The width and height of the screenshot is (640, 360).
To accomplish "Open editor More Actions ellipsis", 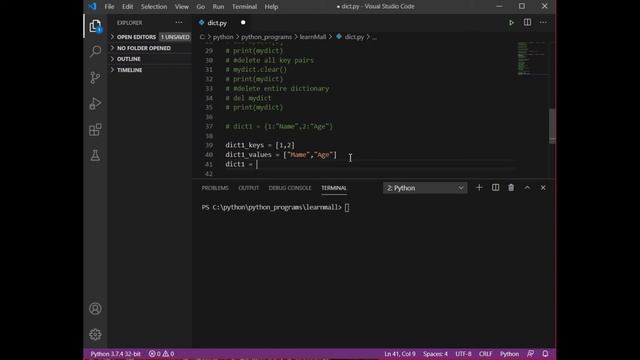I will [543, 22].
